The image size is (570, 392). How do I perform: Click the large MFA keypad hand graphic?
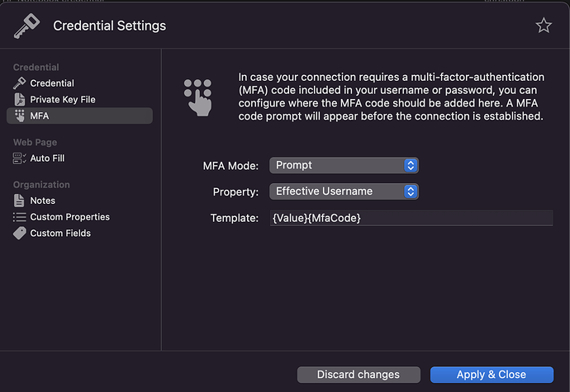point(198,97)
